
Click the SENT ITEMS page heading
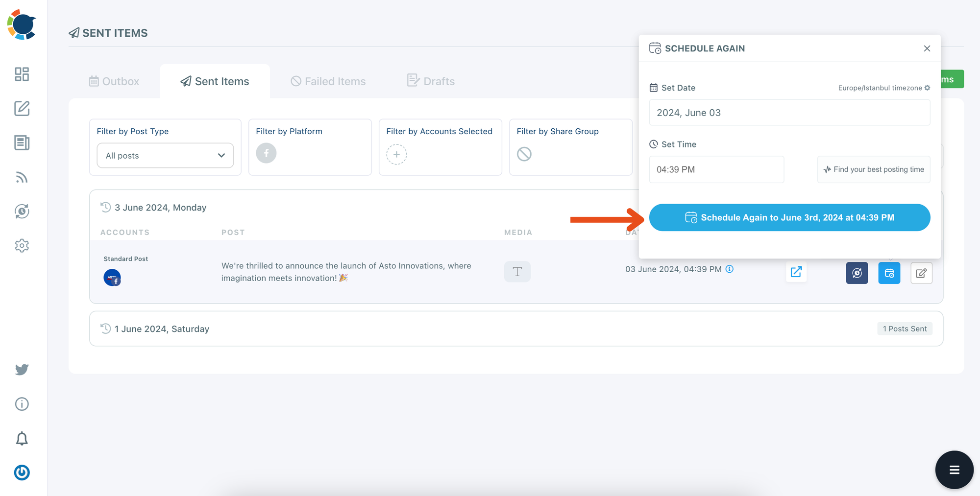click(x=108, y=33)
